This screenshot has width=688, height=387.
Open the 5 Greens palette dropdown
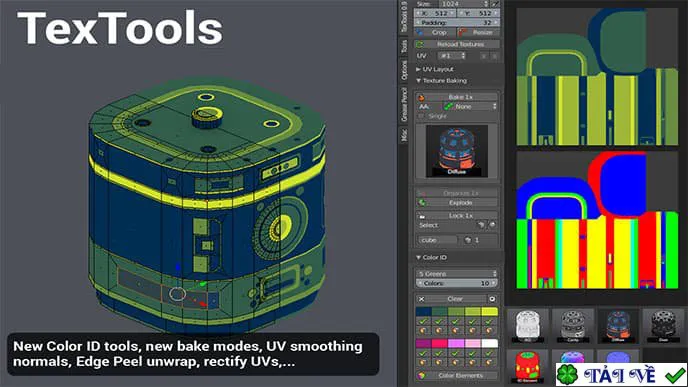coord(457,273)
